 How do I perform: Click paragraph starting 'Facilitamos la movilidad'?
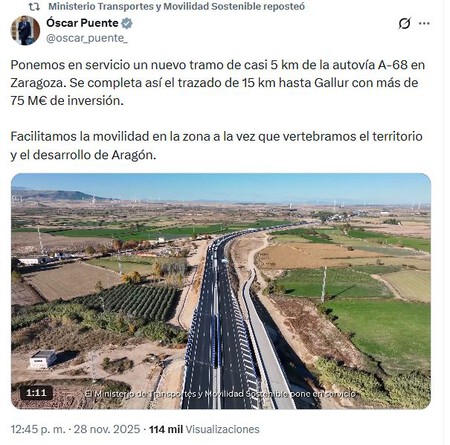216,146
